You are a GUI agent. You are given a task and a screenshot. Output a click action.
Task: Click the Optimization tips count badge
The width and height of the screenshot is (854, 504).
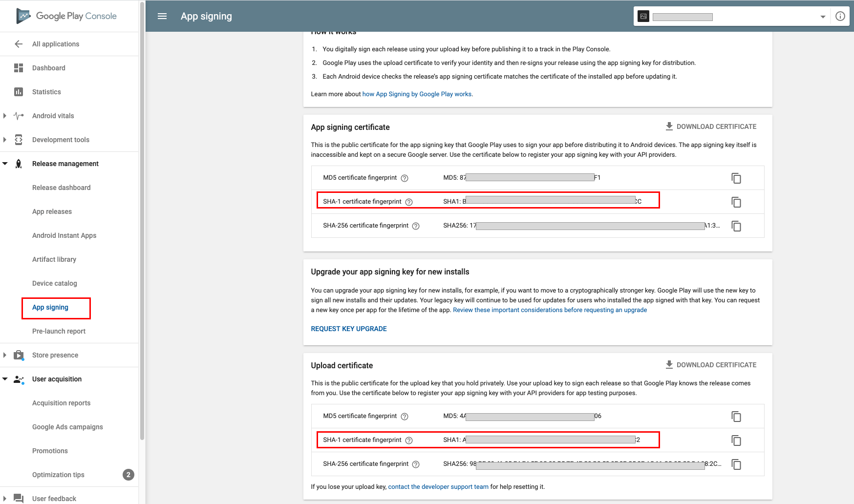click(128, 475)
